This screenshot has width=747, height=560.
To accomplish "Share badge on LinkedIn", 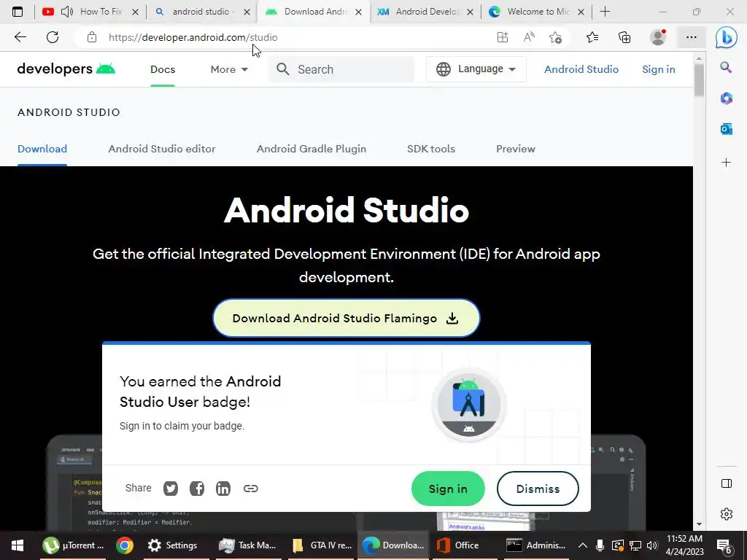I will coord(223,488).
